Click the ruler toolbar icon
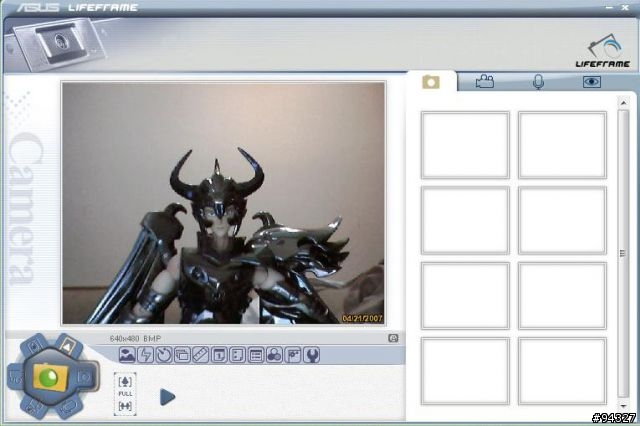 201,355
